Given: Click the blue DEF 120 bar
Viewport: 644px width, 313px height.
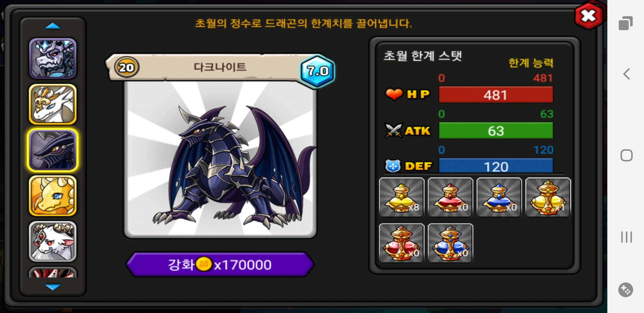Looking at the screenshot, I should click(496, 166).
